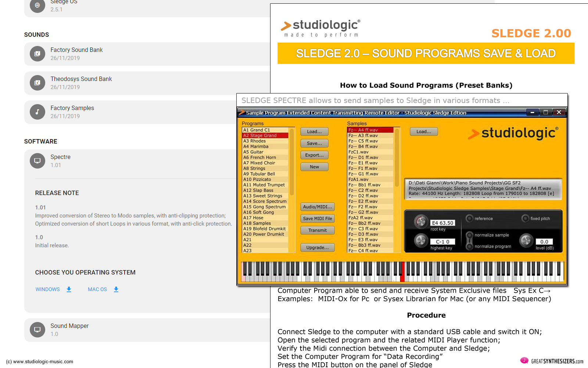Click the Save MIDI File button
588x368 pixels.
[318, 219]
